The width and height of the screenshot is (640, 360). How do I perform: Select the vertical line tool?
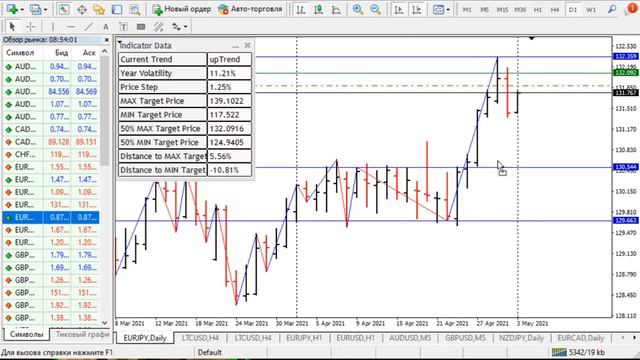53,27
